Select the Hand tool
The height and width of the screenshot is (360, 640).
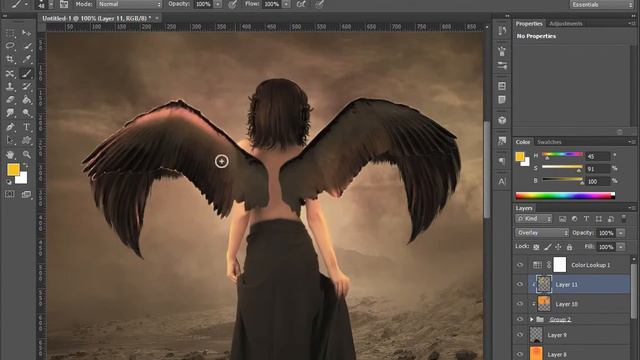10,155
